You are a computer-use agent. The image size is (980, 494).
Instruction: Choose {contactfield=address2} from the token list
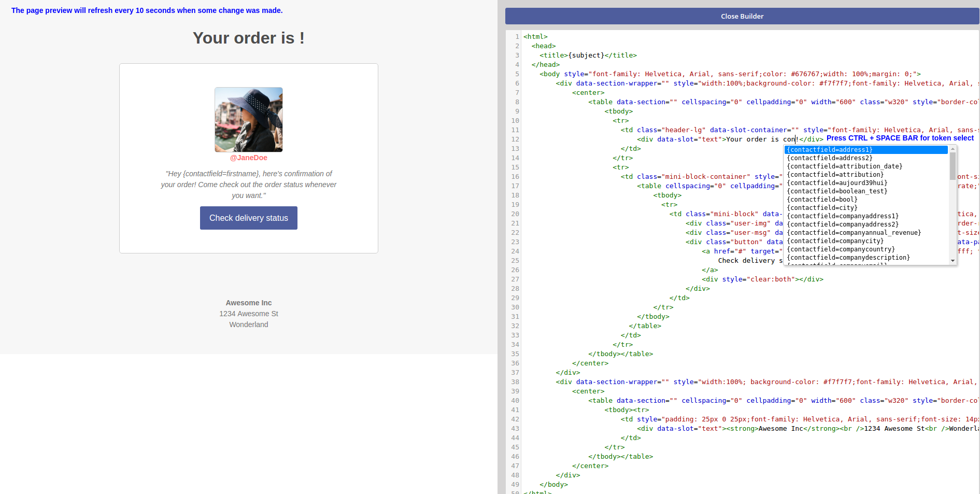(x=829, y=158)
